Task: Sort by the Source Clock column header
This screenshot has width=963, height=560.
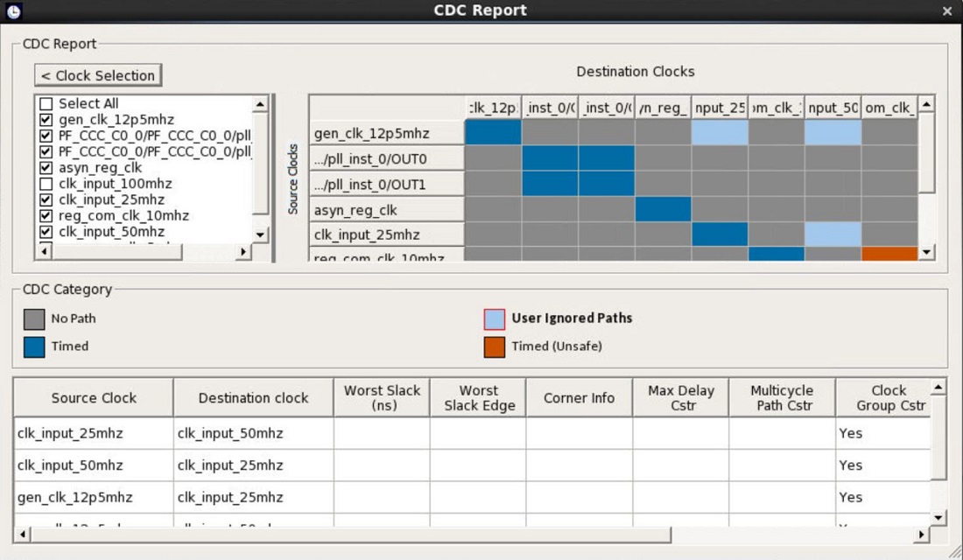Action: [94, 398]
